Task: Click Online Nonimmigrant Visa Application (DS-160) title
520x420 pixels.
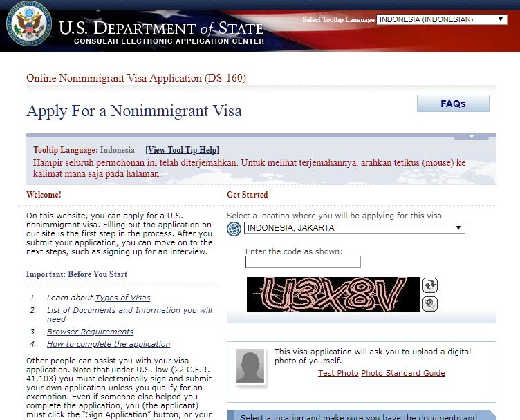Action: pos(136,78)
